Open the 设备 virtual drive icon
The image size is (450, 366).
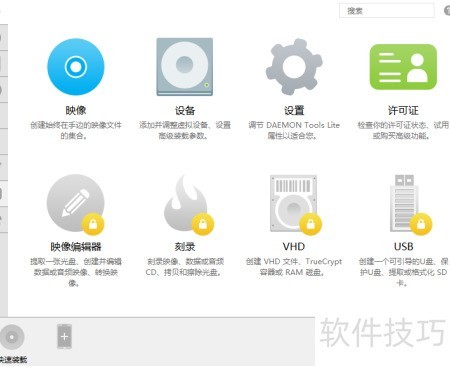185,67
